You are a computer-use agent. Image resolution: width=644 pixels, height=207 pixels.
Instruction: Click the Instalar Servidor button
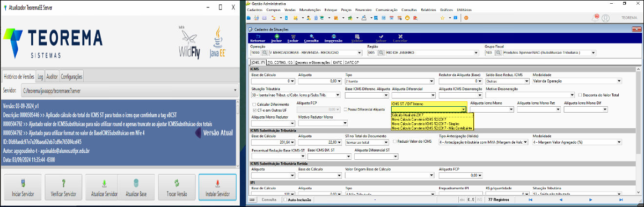217,188
